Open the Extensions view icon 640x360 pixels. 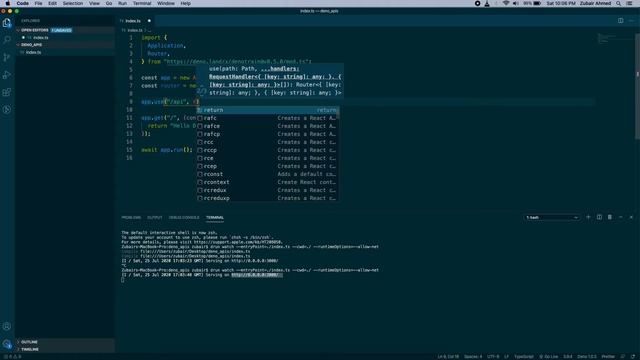(x=7, y=92)
